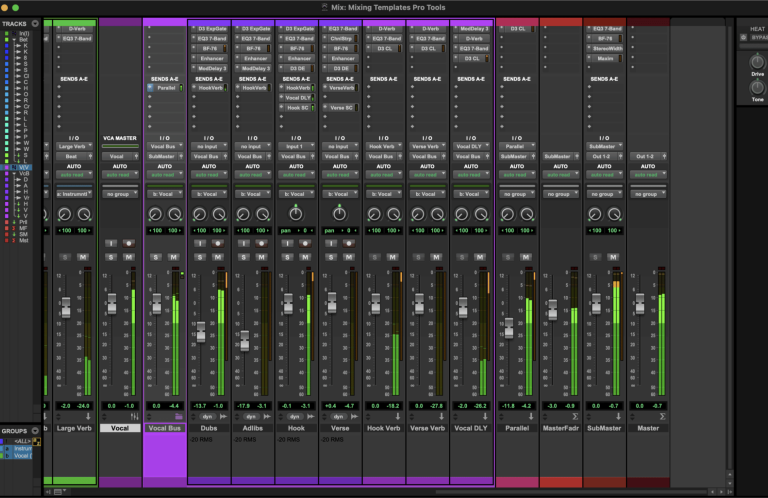Click the Large Verb aux track type icon
The image size is (768, 498).
[88, 417]
